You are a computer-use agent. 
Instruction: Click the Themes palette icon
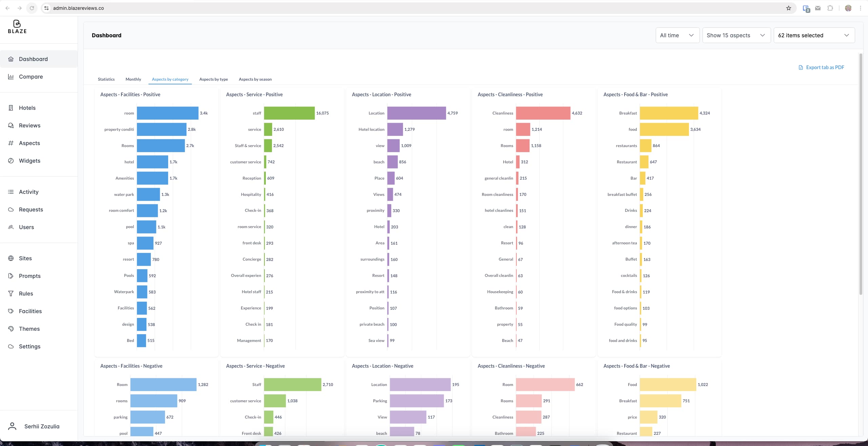[x=11, y=329]
